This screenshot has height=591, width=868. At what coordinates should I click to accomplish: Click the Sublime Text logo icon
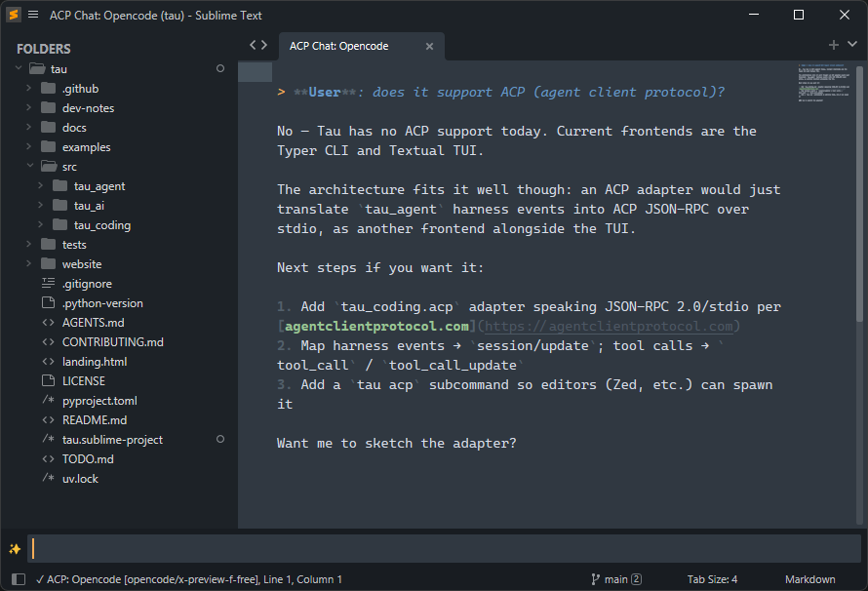tap(14, 15)
